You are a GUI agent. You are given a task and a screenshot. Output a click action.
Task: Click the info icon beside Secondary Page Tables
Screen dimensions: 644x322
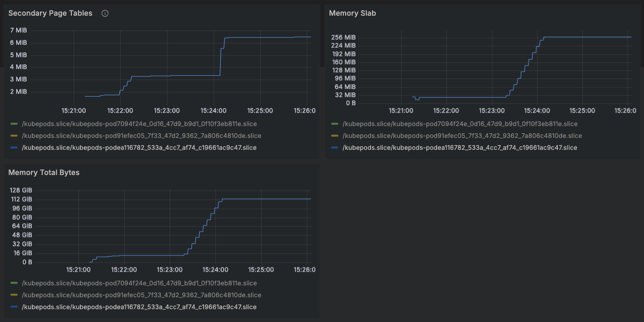coord(105,13)
